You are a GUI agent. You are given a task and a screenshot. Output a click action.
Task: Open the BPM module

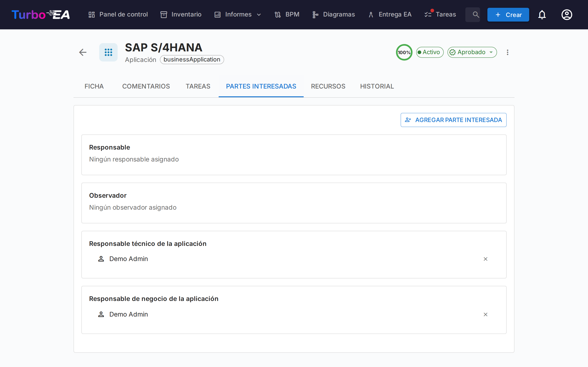[287, 14]
